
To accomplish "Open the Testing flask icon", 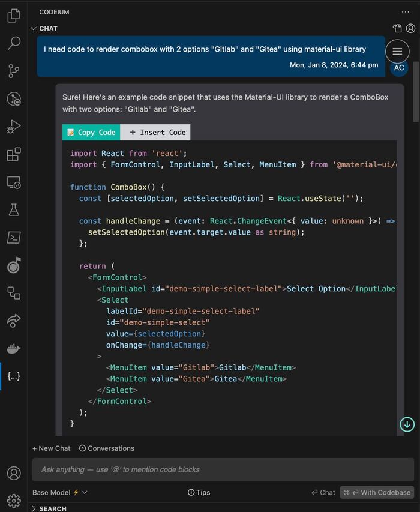I will click(13, 209).
